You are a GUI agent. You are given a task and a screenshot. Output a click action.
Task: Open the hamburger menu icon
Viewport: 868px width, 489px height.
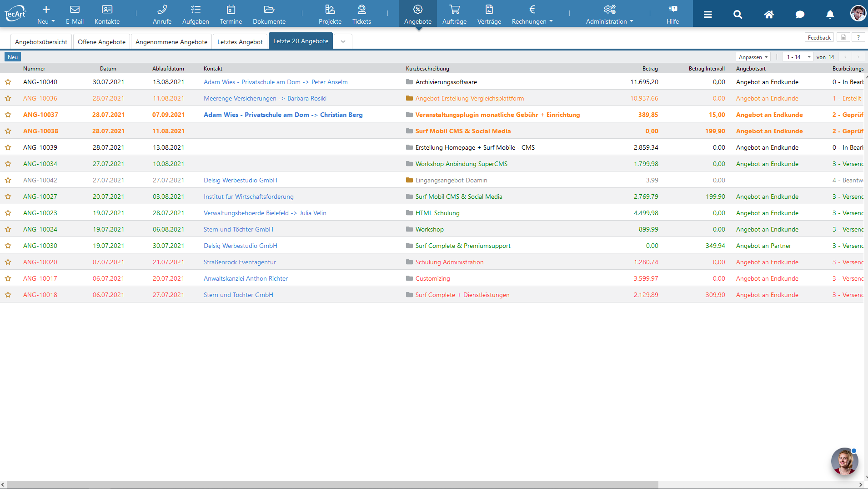point(707,15)
